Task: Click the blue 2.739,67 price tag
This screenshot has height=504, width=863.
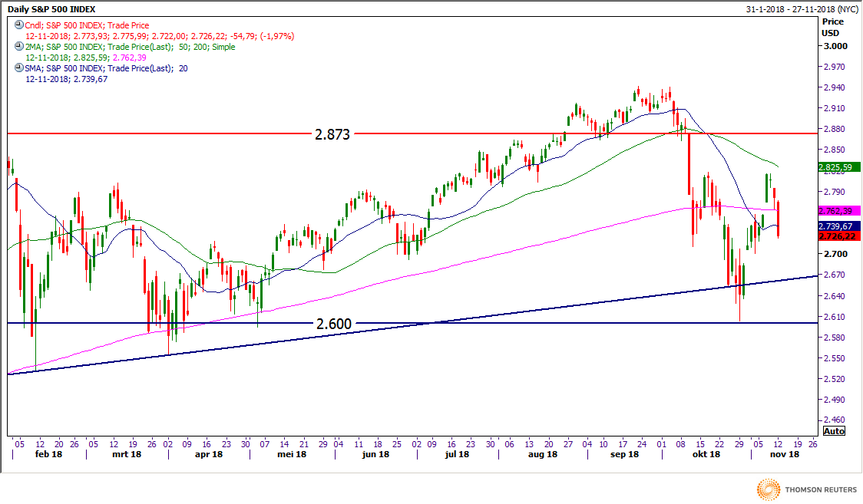Action: (838, 226)
